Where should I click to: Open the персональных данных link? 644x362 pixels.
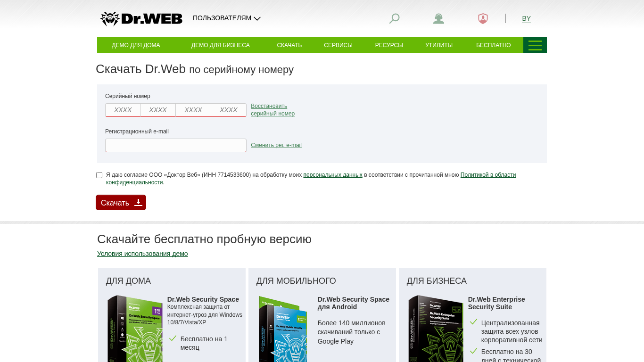coord(333,175)
